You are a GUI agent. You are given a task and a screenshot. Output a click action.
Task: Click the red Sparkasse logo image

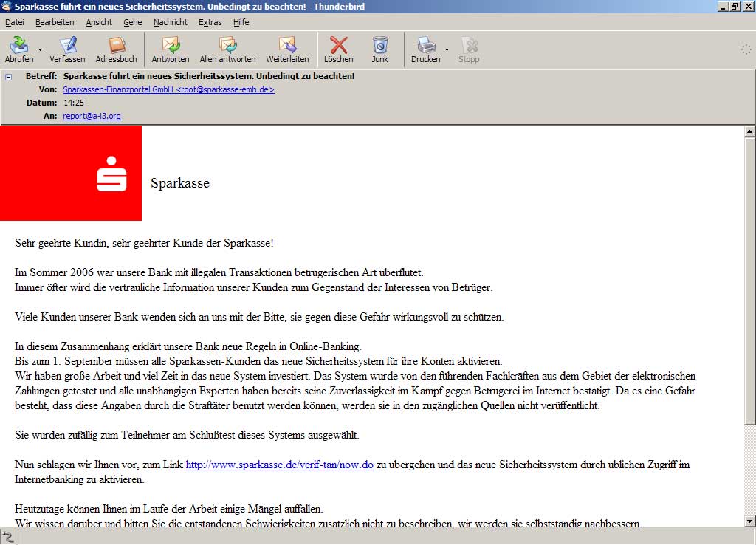coord(71,173)
